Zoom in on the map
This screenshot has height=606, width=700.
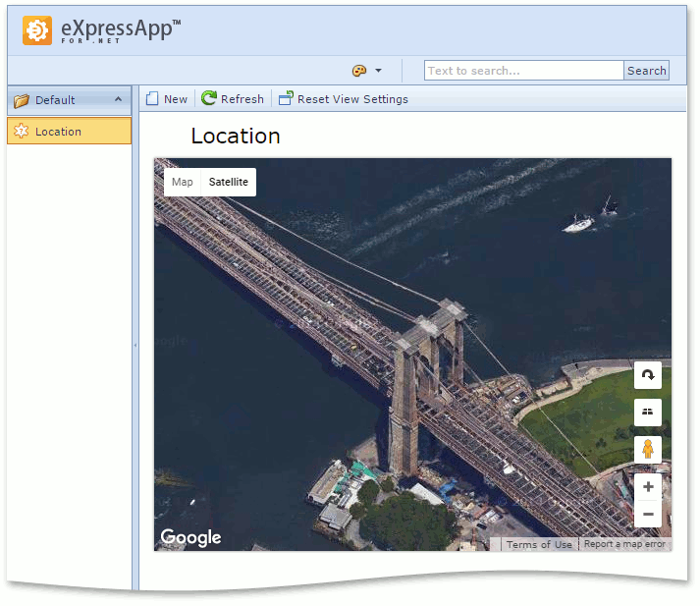point(648,487)
